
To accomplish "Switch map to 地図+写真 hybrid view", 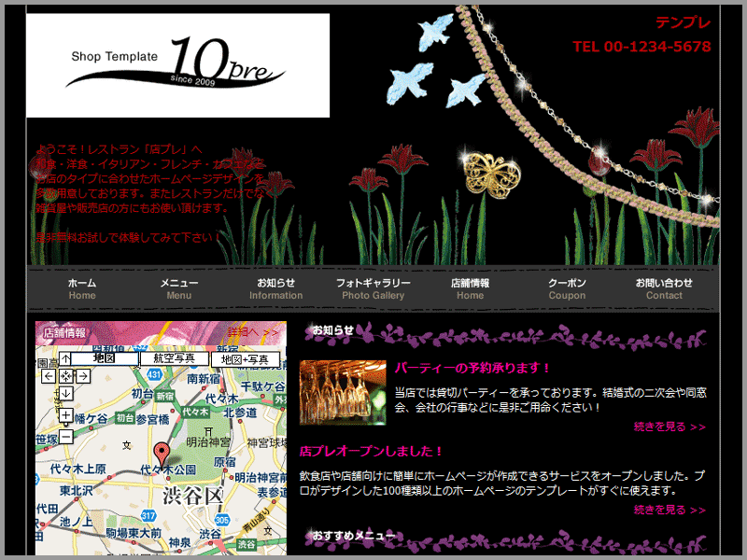I will [x=245, y=358].
